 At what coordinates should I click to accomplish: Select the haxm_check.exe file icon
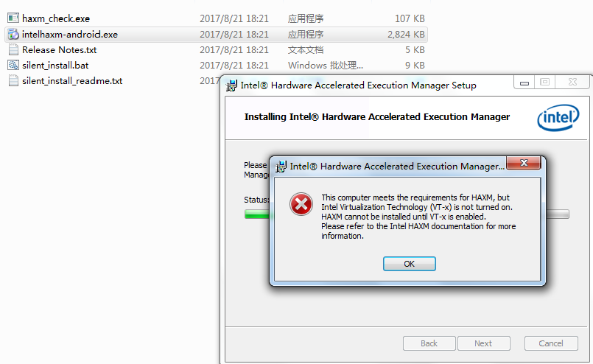click(13, 18)
